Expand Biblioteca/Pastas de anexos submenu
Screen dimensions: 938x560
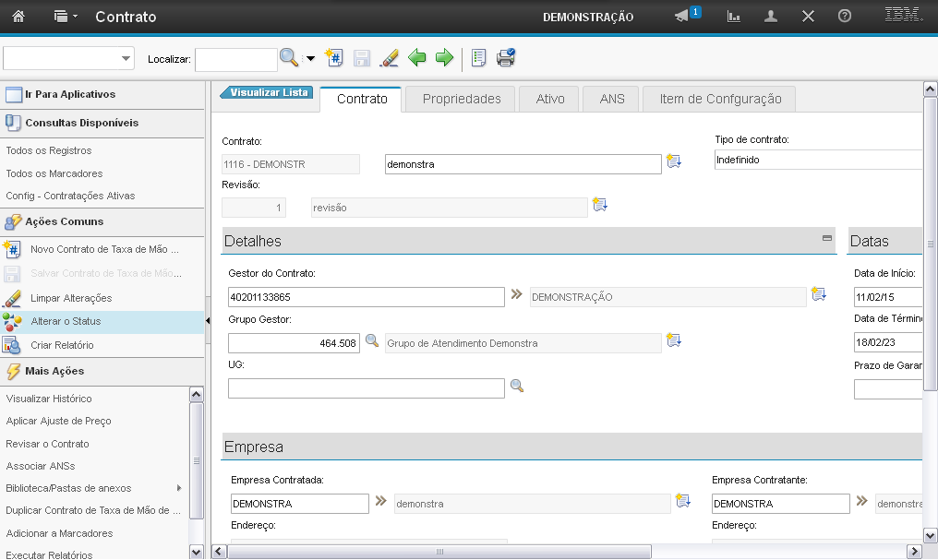click(178, 488)
